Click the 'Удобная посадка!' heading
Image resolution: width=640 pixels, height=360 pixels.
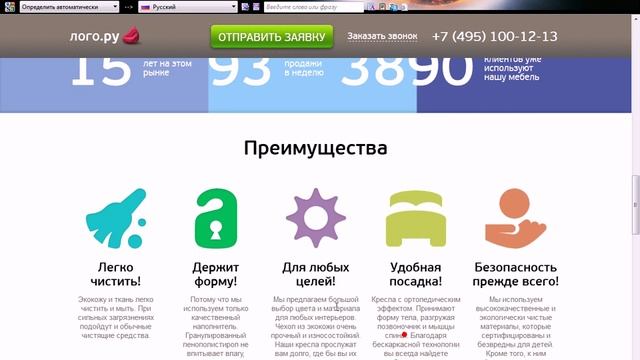click(416, 274)
